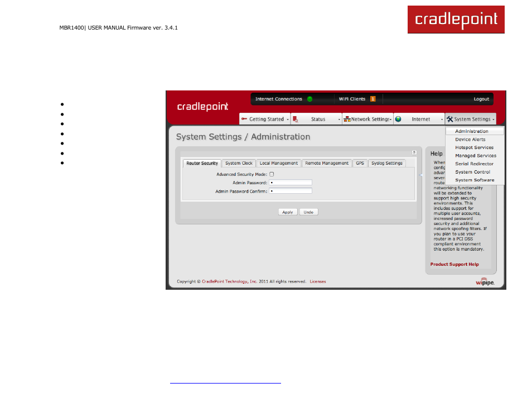Click the WiPipe logo
Image resolution: width=532 pixels, height=412 pixels.
coord(485,281)
